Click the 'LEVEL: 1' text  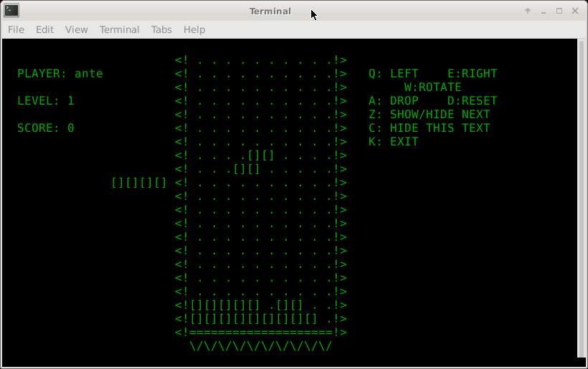coord(46,101)
